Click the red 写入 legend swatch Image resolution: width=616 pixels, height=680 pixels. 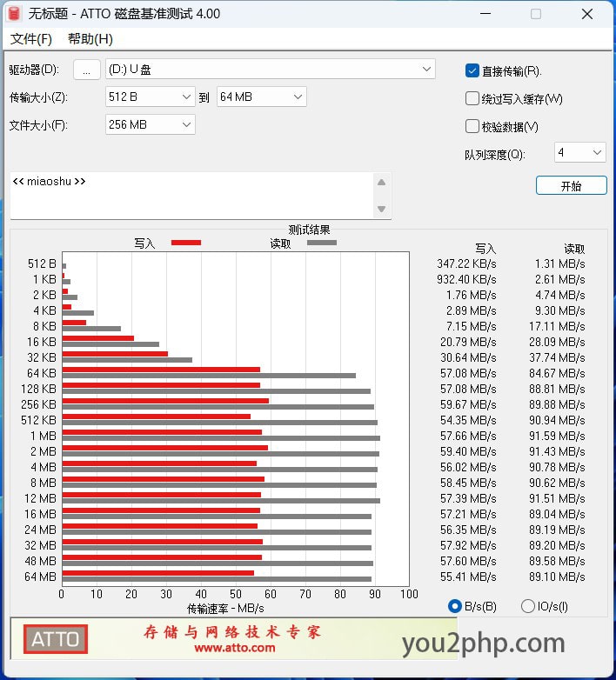coord(186,243)
